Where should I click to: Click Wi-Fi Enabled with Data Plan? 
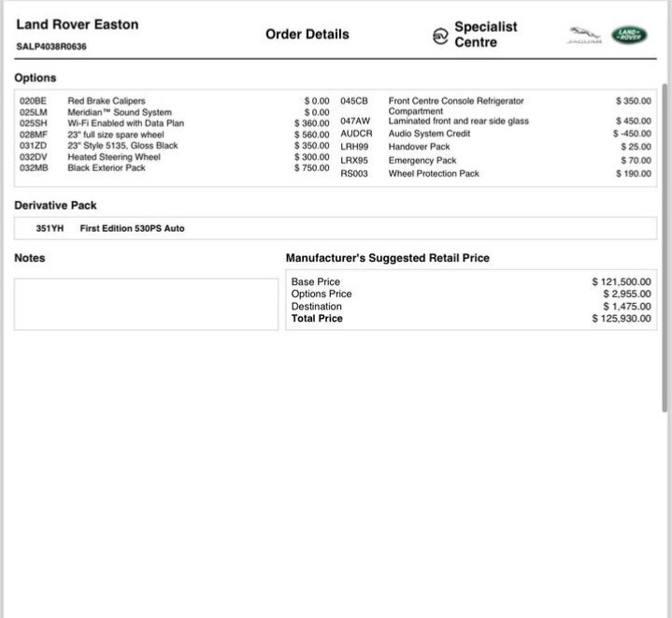(x=126, y=123)
